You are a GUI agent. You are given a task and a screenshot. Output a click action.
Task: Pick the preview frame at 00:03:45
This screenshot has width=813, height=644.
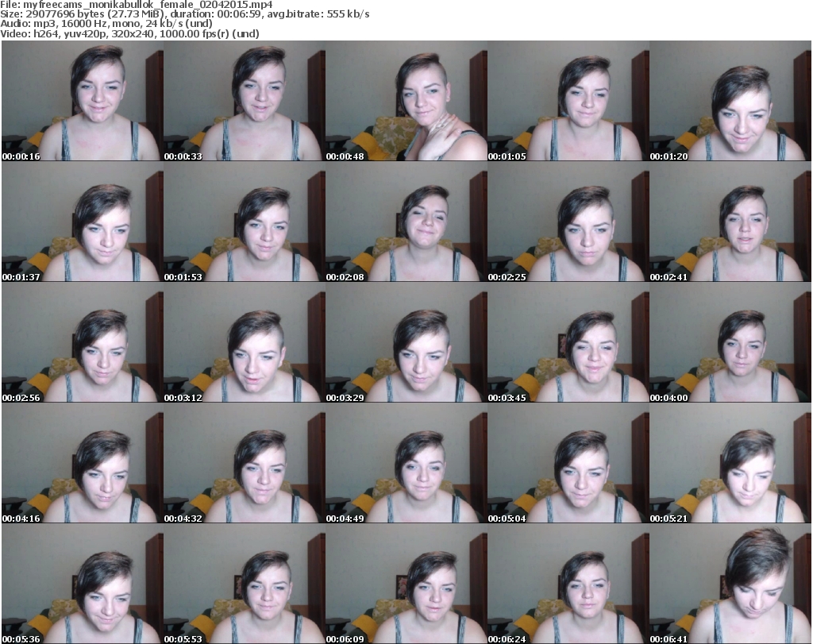pos(568,342)
